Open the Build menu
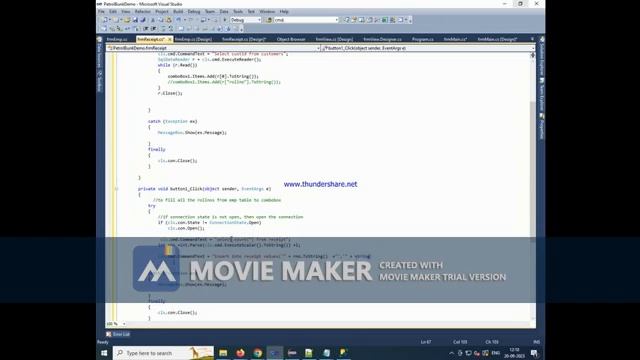The height and width of the screenshot is (360, 640). click(x=178, y=11)
